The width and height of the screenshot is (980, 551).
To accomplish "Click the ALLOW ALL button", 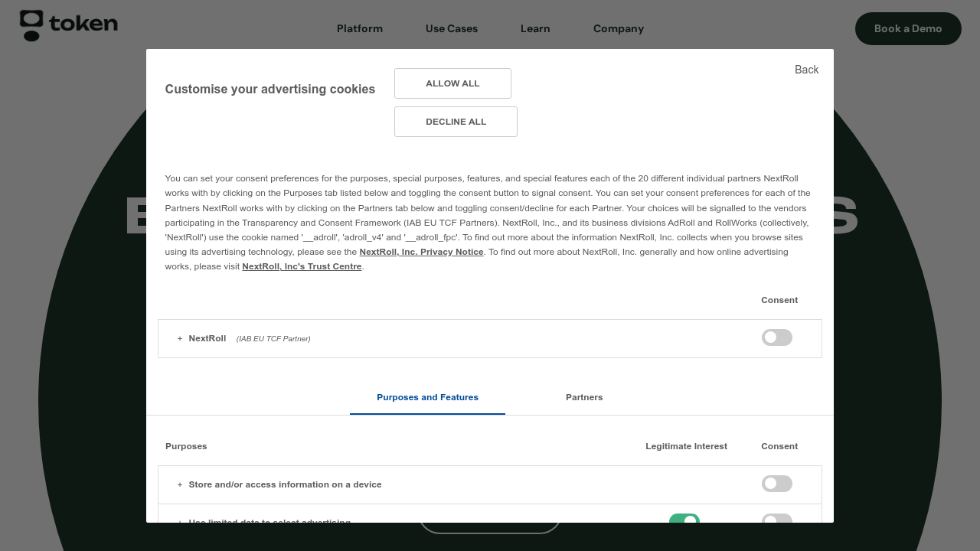I will 452,83.
